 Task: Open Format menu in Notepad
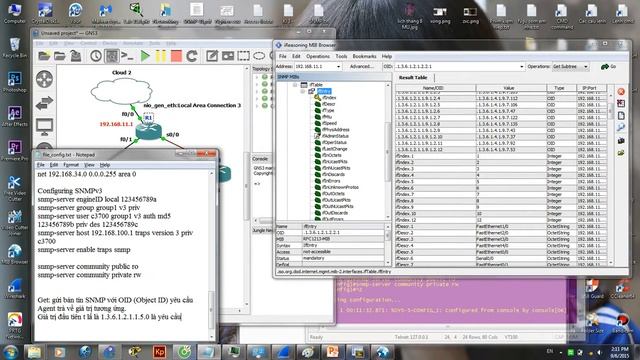(x=71, y=165)
